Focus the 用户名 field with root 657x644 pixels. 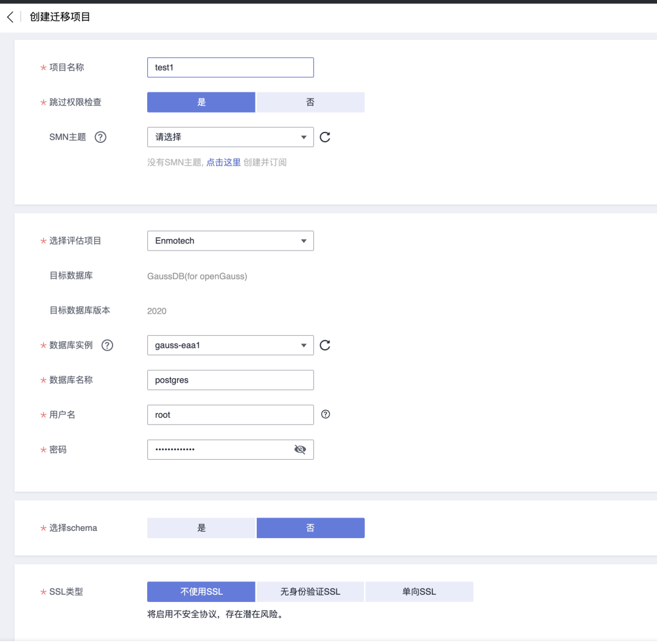(231, 415)
